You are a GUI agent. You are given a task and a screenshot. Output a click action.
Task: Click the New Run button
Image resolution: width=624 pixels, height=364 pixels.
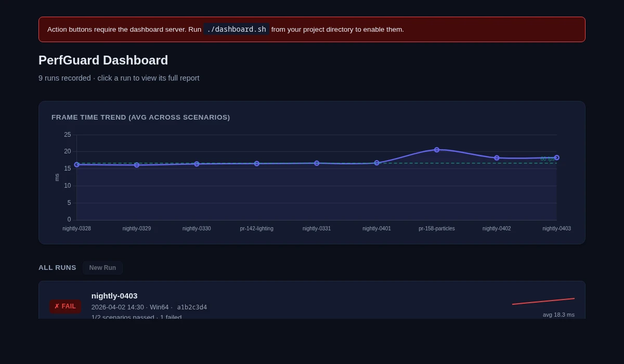(102, 267)
